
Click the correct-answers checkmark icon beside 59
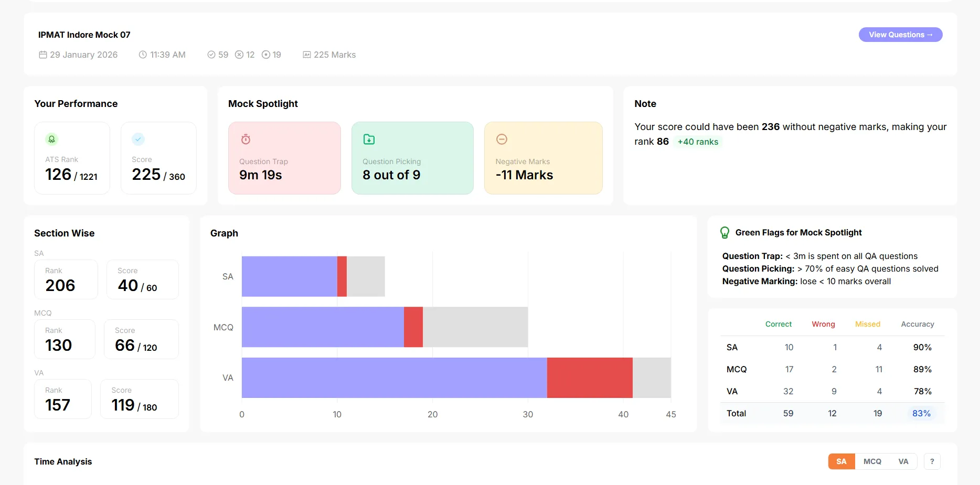tap(211, 55)
